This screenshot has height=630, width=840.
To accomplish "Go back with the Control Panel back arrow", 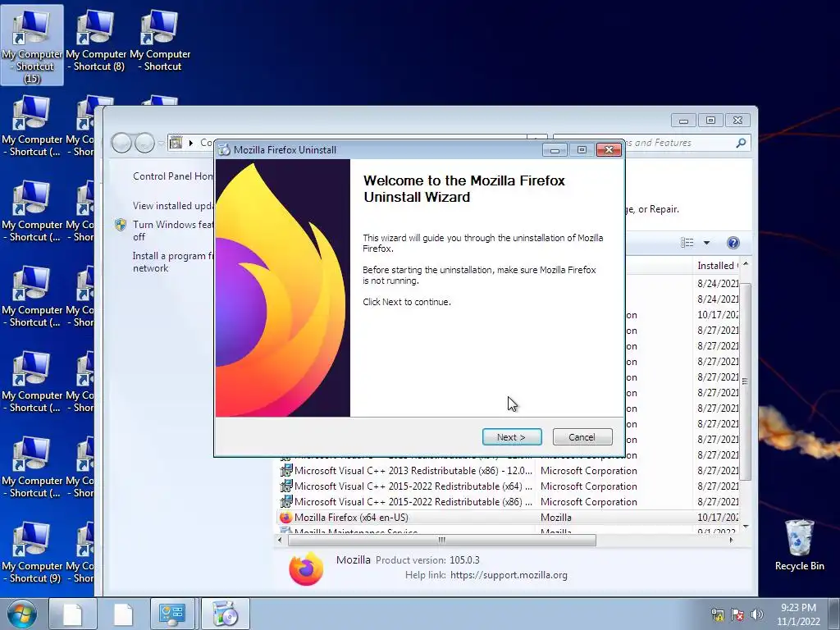I will coord(122,143).
